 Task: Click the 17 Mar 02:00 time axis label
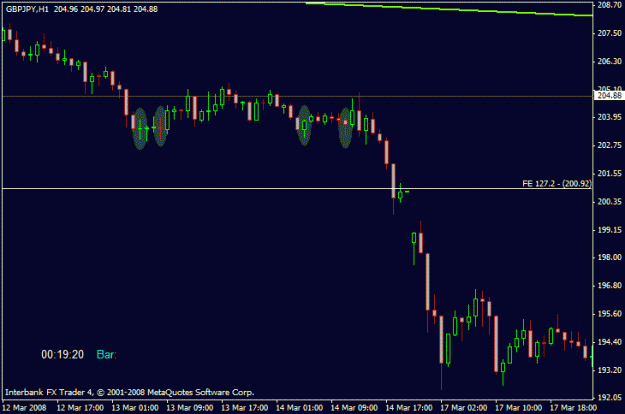464,408
